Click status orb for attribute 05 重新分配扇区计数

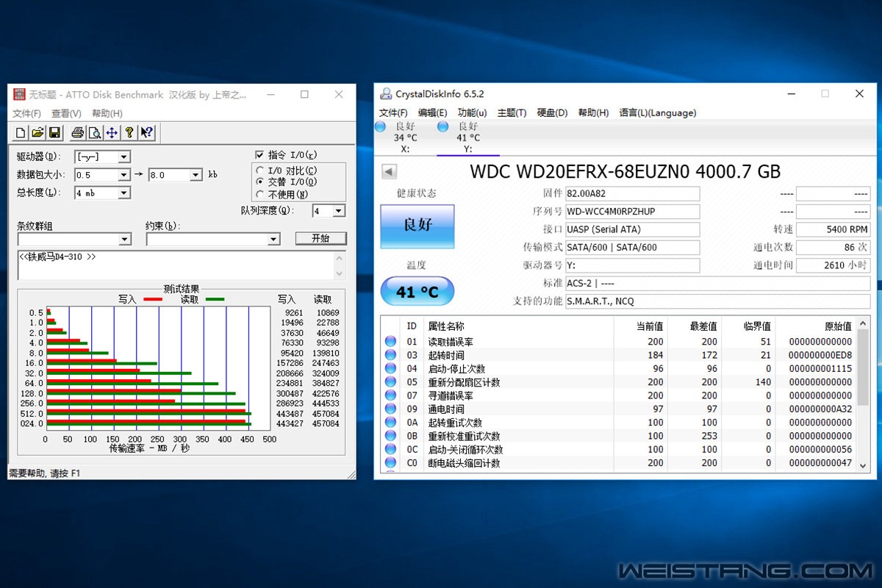pyautogui.click(x=390, y=382)
